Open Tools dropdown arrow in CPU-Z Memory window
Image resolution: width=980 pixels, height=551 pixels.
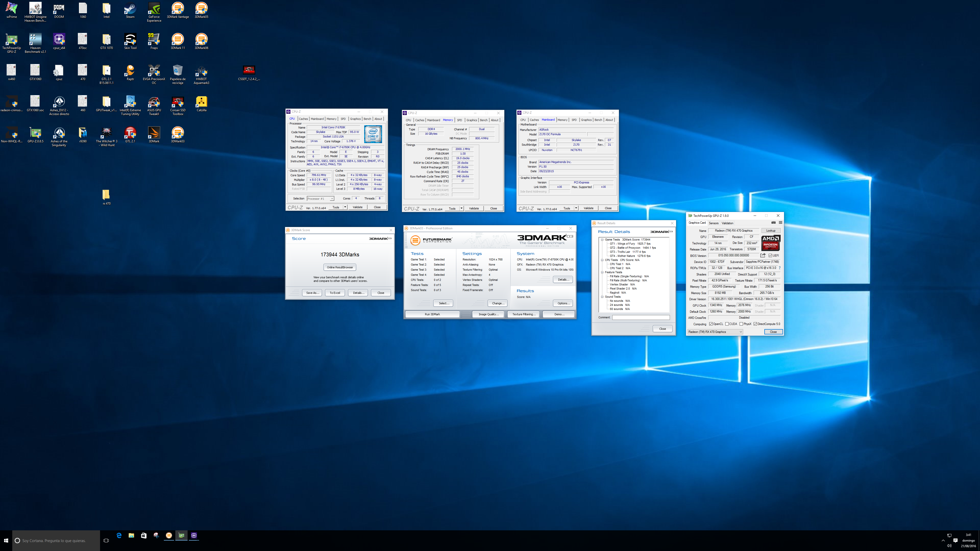tap(461, 208)
